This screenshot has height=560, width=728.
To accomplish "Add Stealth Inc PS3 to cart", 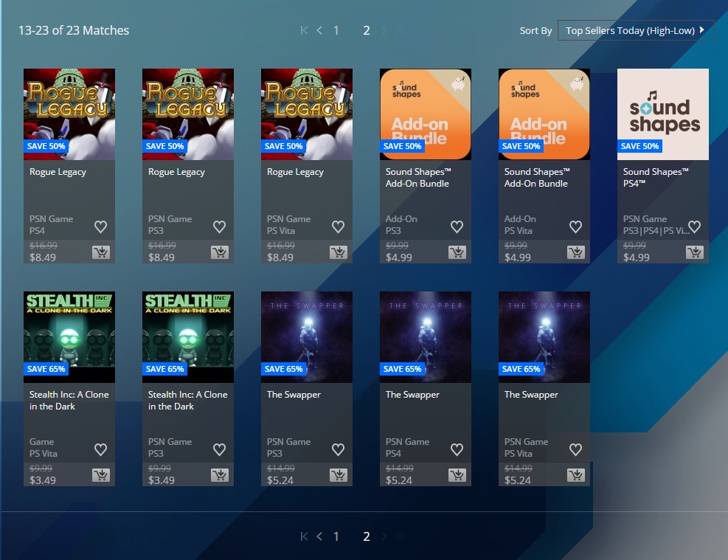I will 220,475.
